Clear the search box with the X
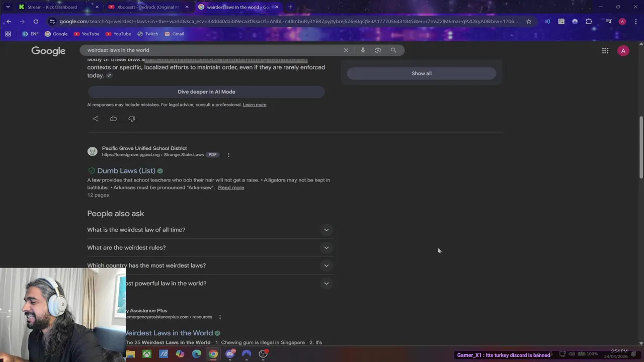Screen dimensions: 644x362 click(x=346, y=50)
